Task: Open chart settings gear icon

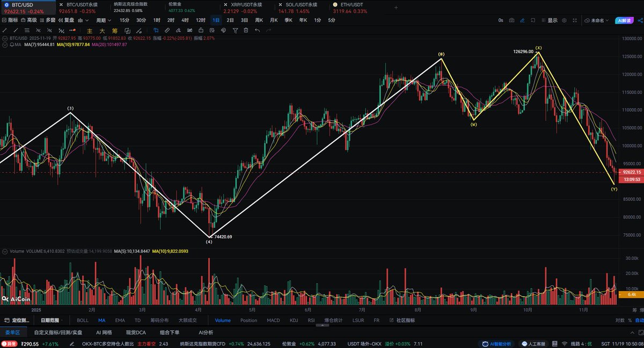Action: 565,20
